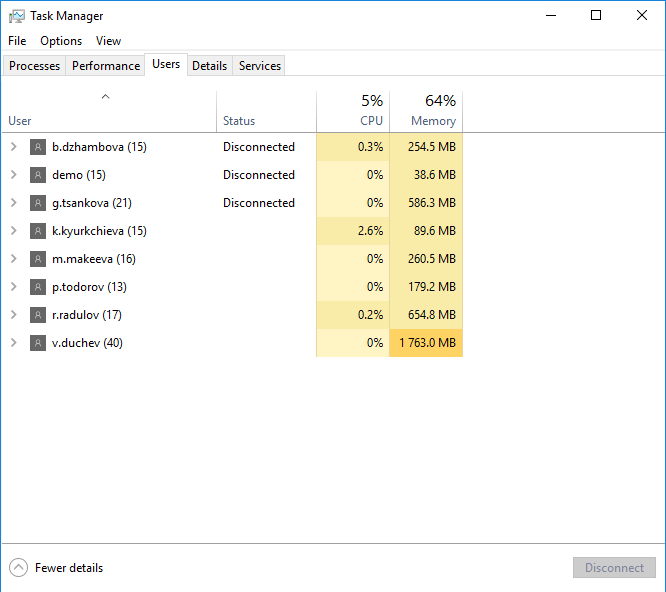Click the 38.6 MB memory cell
Viewport: 666px width, 592px height.
426,175
